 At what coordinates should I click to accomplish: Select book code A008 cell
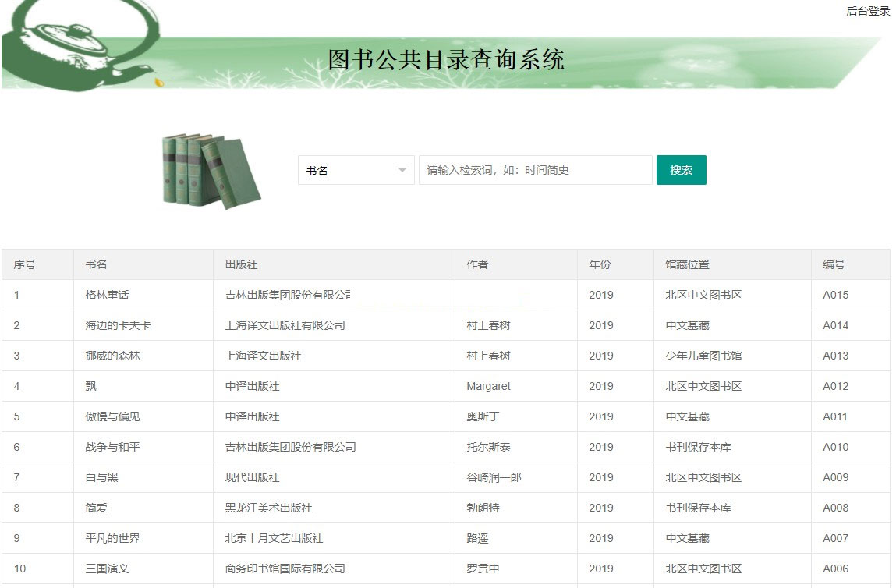click(835, 508)
